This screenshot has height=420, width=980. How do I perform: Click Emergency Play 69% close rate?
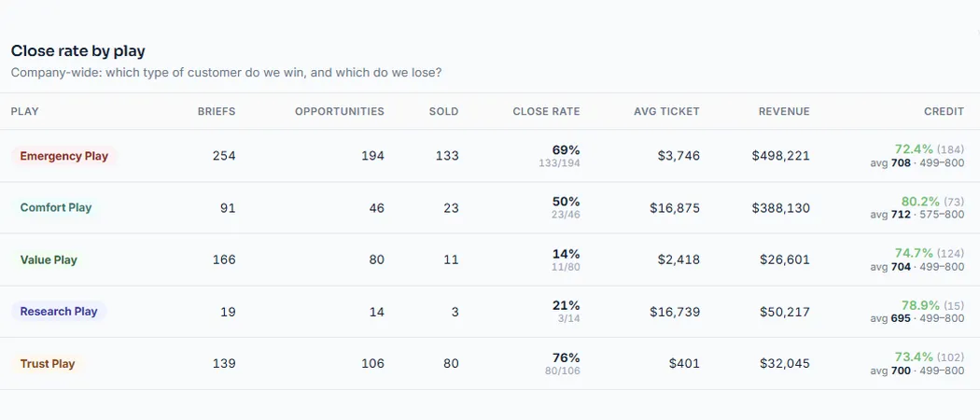pyautogui.click(x=566, y=150)
